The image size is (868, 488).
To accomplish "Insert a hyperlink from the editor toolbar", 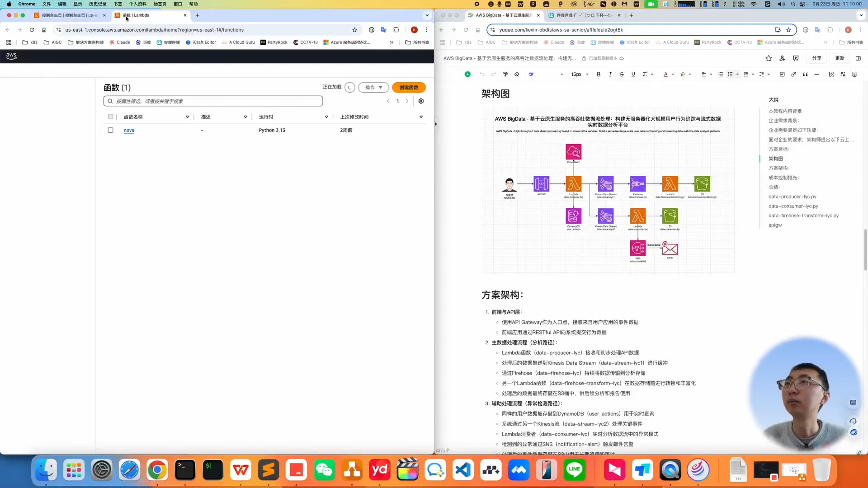I will tap(793, 74).
